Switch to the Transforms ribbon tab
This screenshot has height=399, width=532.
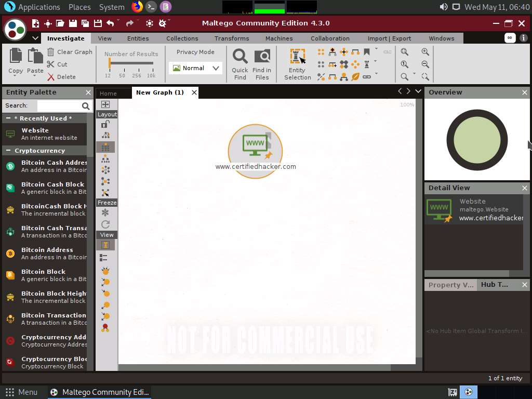232,38
